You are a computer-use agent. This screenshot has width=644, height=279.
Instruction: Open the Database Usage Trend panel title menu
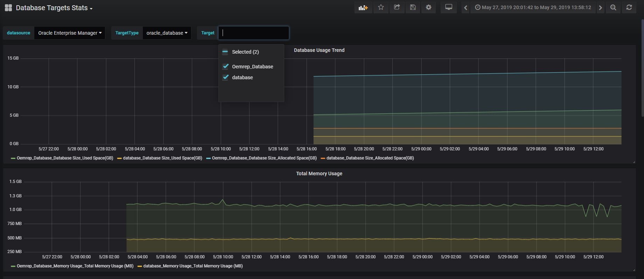click(319, 50)
